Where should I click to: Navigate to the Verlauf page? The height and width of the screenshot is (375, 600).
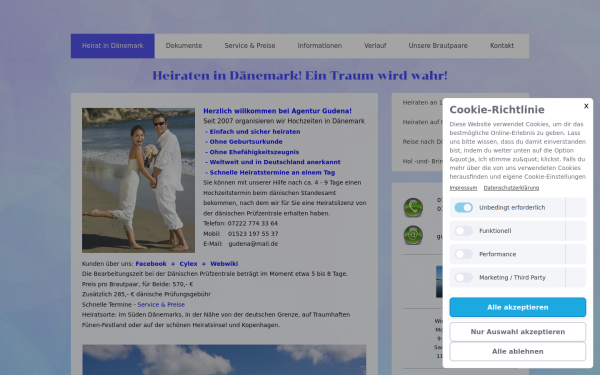click(375, 46)
